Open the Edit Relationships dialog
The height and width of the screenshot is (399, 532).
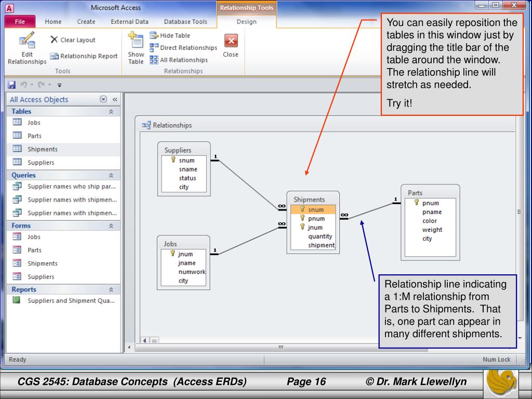pos(27,48)
